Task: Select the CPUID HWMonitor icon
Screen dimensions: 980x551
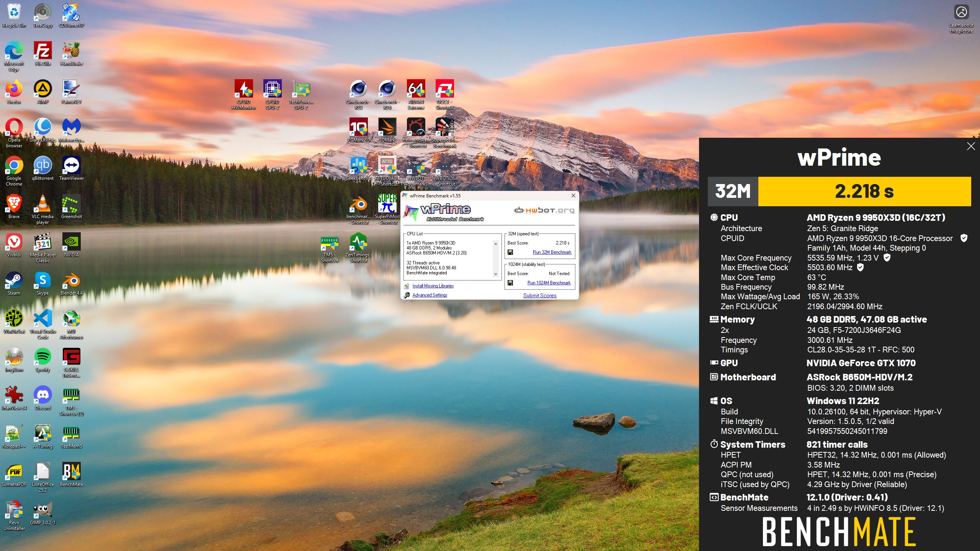Action: [x=243, y=95]
